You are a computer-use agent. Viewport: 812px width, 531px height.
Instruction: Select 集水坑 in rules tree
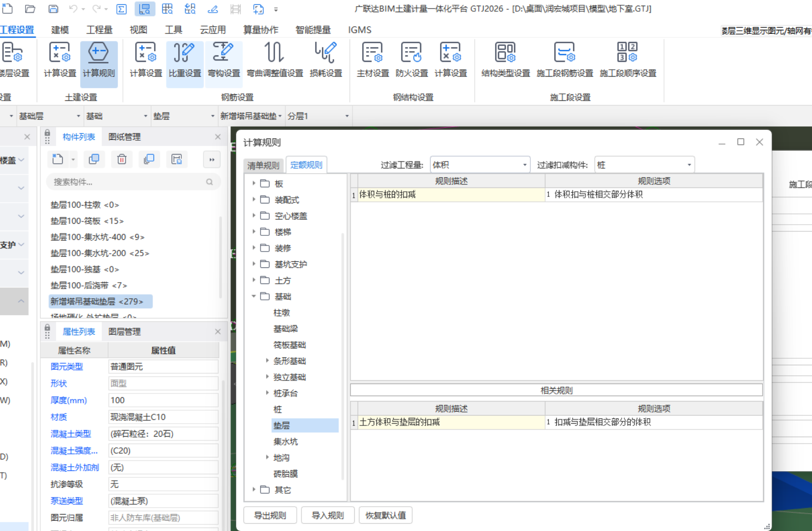(286, 441)
